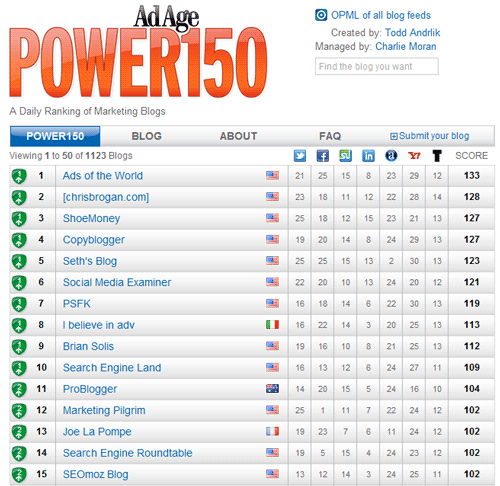Screen dimensions: 500x486
Task: Click the plus icon beside Submit your blog
Action: pos(394,136)
